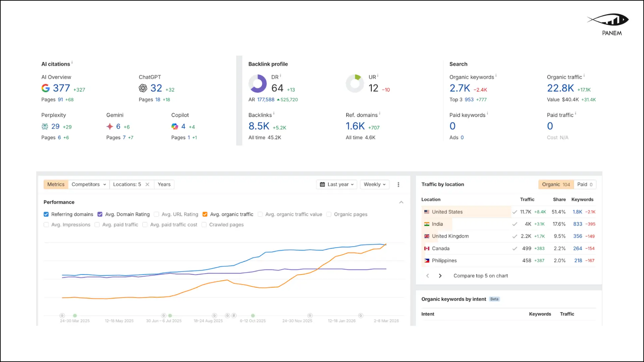The image size is (644, 362).
Task: Click the DR donut chart icon
Action: [x=257, y=84]
